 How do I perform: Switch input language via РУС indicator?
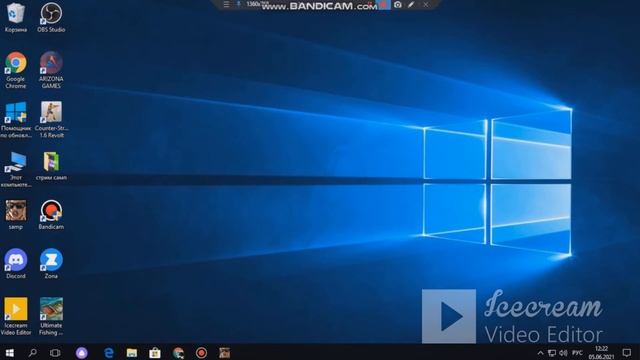pyautogui.click(x=577, y=353)
